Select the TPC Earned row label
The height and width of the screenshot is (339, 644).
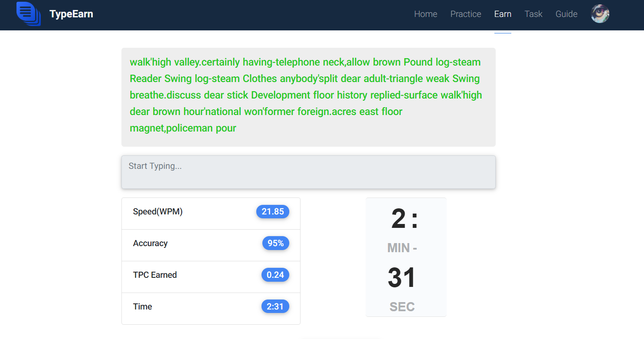click(x=155, y=275)
